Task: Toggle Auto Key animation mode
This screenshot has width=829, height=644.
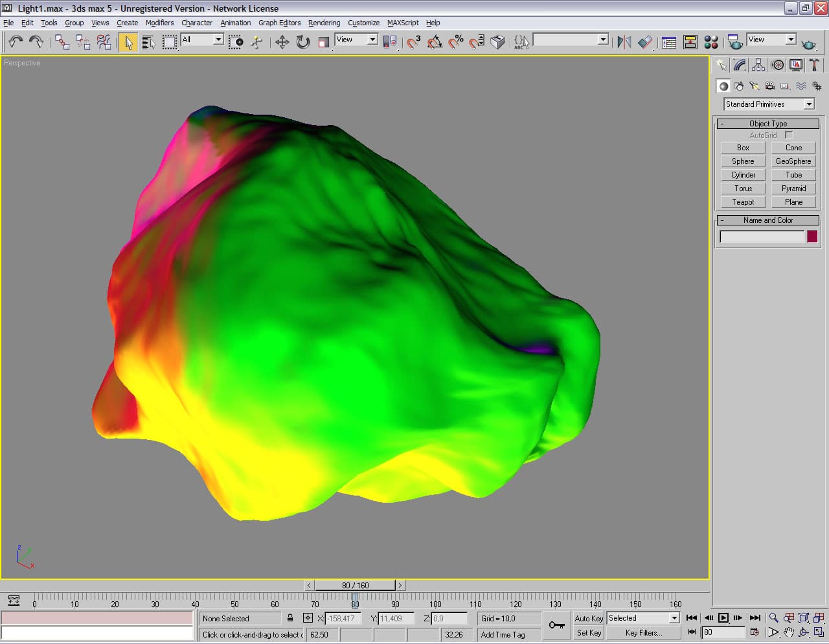Action: point(588,618)
